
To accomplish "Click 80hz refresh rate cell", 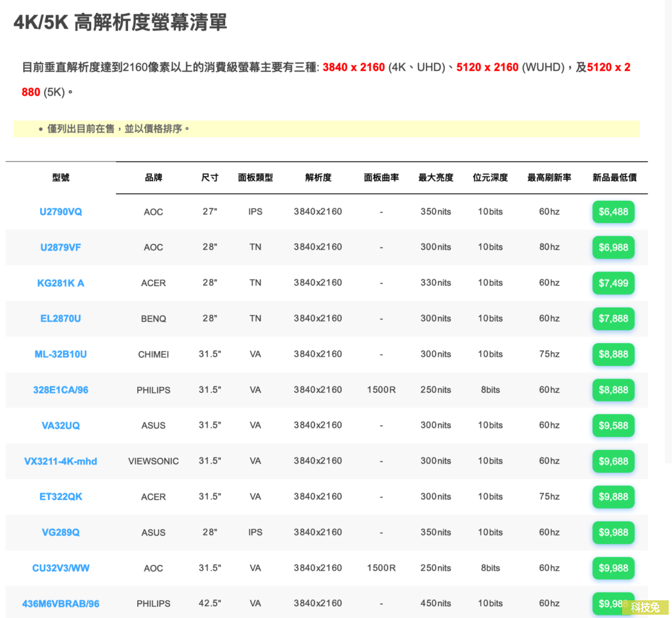I will 549,247.
